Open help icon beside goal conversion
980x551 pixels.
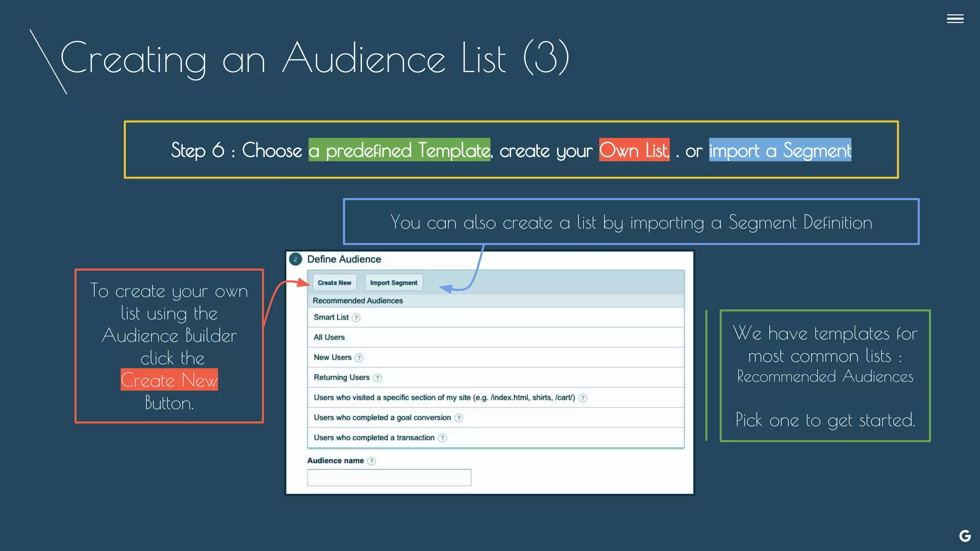click(458, 418)
